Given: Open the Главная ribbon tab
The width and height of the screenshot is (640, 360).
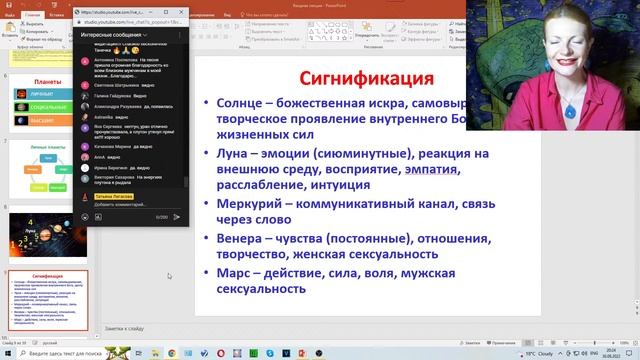Looking at the screenshot, I should [x=32, y=15].
